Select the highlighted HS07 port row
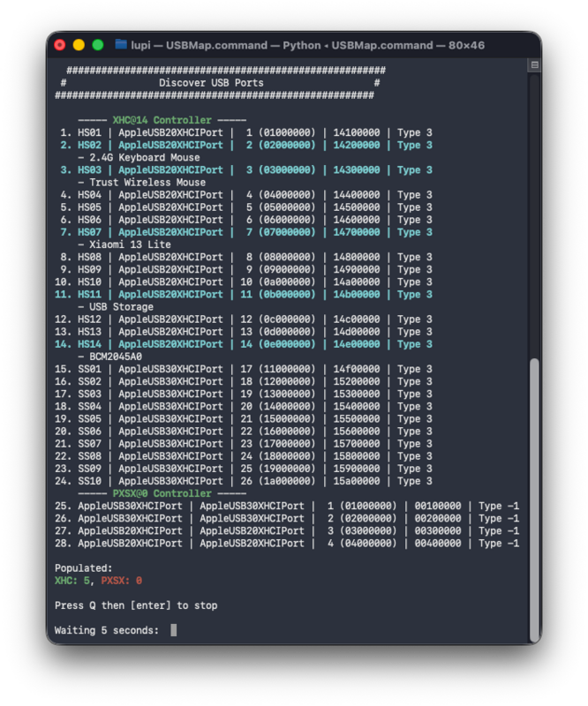 pyautogui.click(x=246, y=232)
